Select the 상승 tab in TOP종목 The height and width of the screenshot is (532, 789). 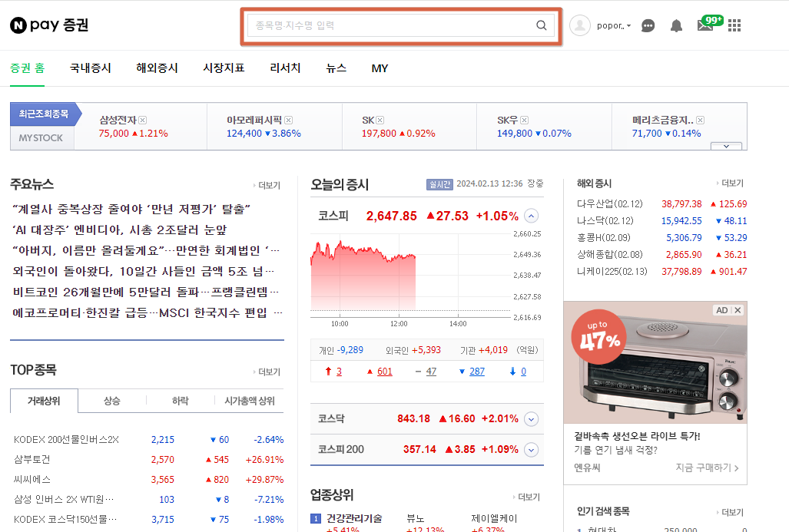coord(112,401)
